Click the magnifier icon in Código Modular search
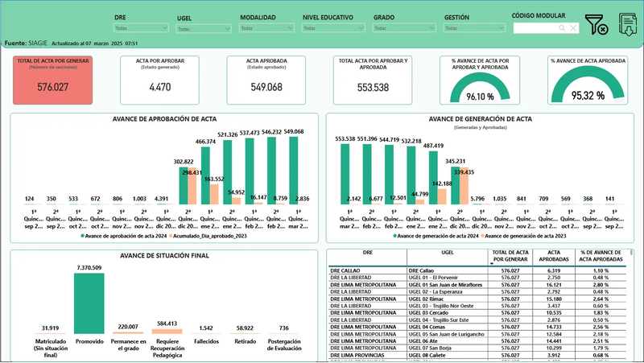Viewport: 644px width, 363px height. pos(562,28)
